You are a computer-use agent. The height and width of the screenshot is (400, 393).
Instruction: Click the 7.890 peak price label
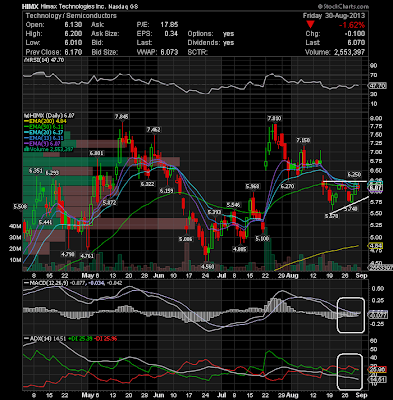[274, 119]
